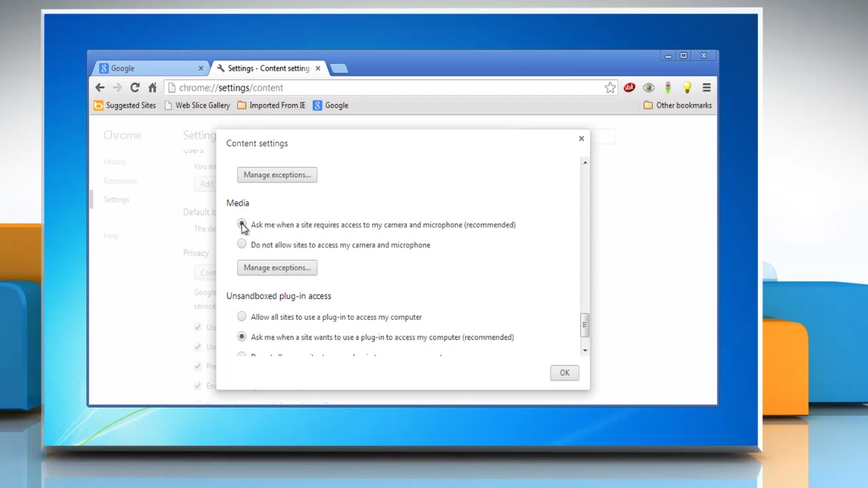Open the home page icon
The image size is (868, 488).
[153, 87]
